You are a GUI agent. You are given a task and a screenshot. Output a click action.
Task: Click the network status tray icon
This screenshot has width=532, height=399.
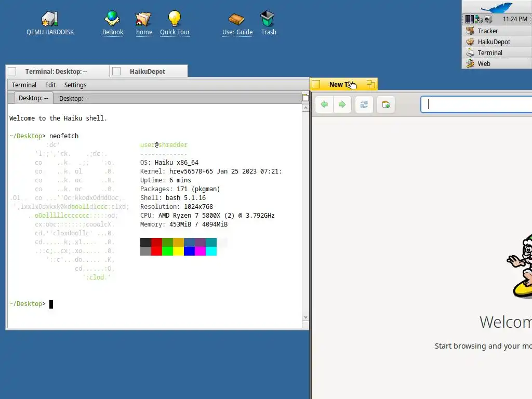pos(478,19)
